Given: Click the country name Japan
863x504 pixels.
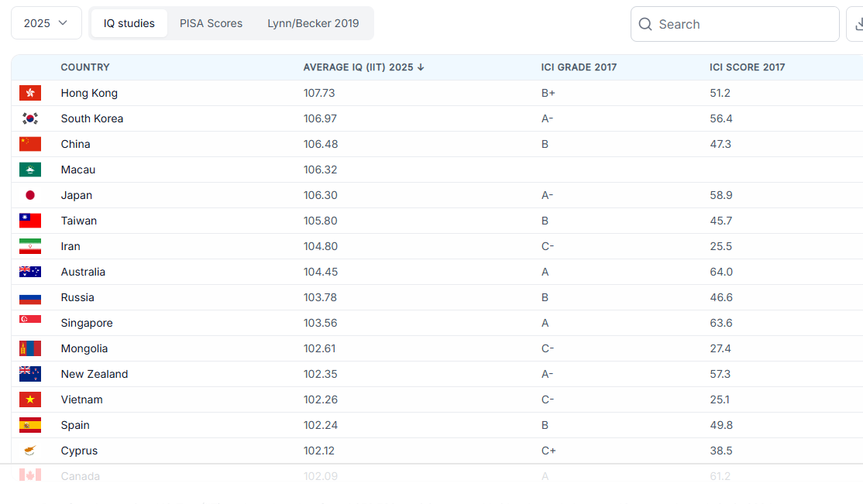Looking at the screenshot, I should point(77,195).
